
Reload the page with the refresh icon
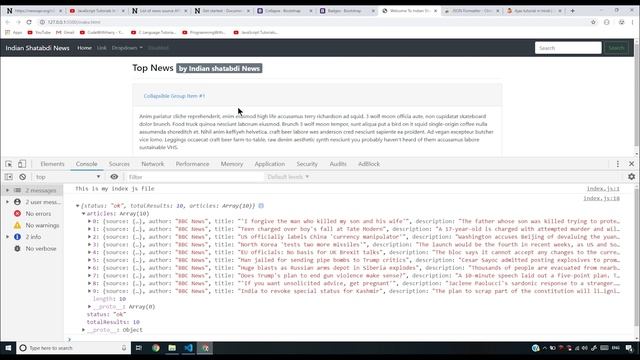coord(29,22)
